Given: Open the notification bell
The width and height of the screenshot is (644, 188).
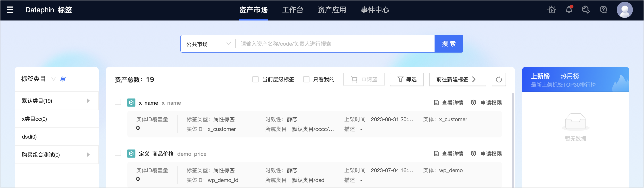Looking at the screenshot, I should pos(569,10).
